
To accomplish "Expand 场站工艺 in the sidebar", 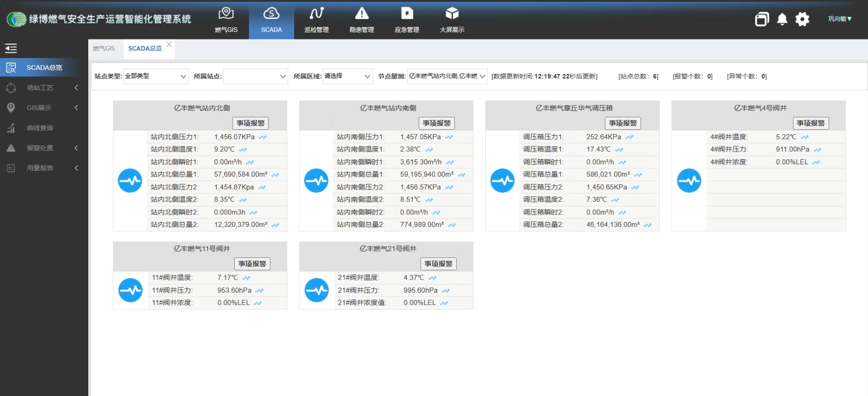I will pos(44,88).
